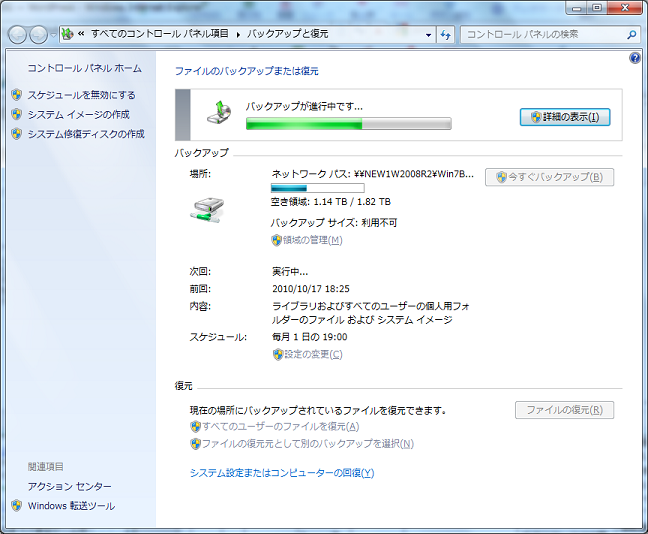Click the 詳細の表示 button

click(x=565, y=117)
